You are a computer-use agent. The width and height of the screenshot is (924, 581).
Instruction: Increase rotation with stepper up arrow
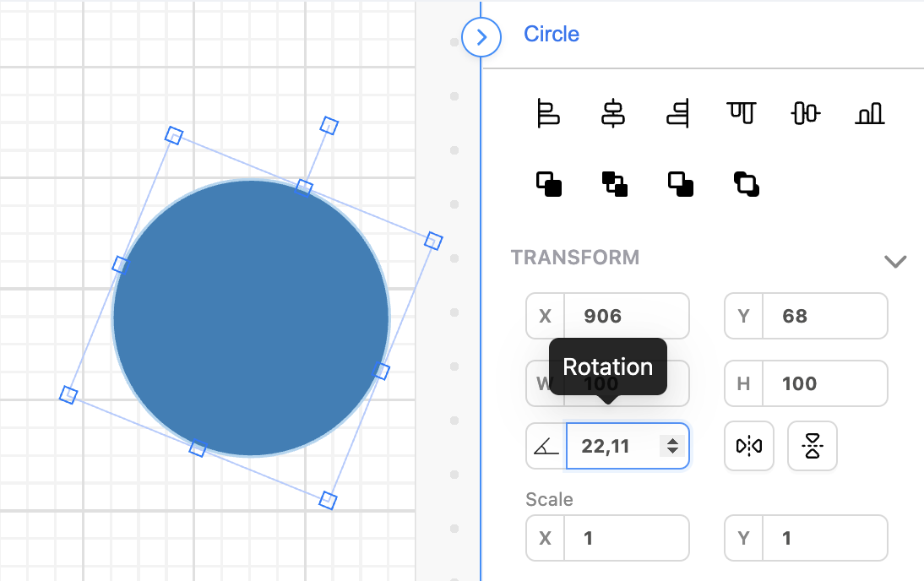click(672, 441)
